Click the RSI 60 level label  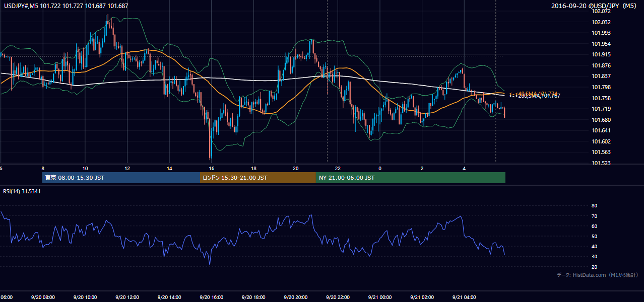pyautogui.click(x=594, y=226)
